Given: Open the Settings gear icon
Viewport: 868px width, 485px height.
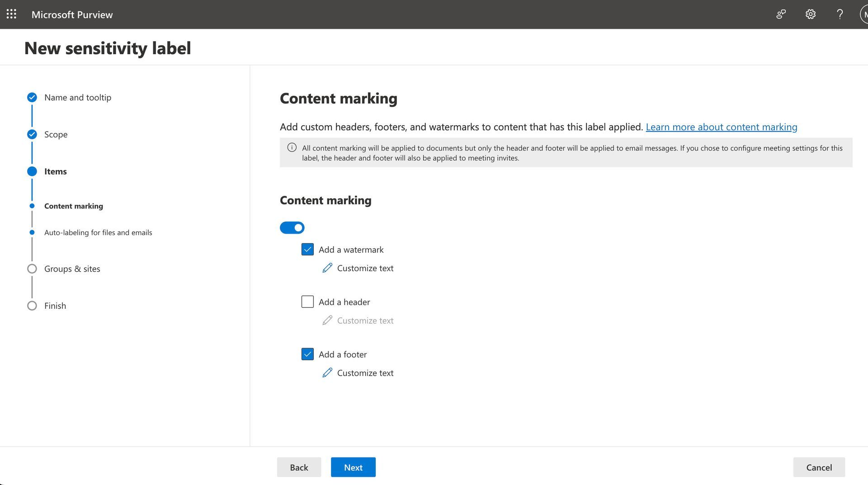Looking at the screenshot, I should (810, 14).
